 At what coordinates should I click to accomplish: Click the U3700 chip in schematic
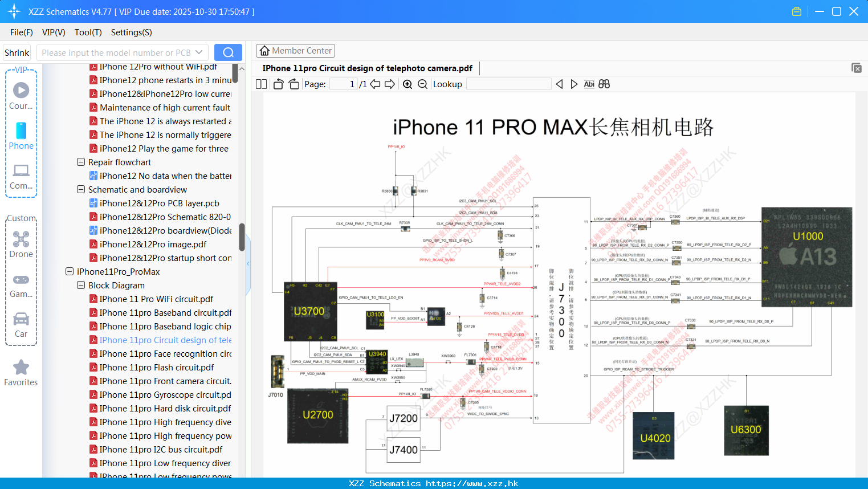310,311
